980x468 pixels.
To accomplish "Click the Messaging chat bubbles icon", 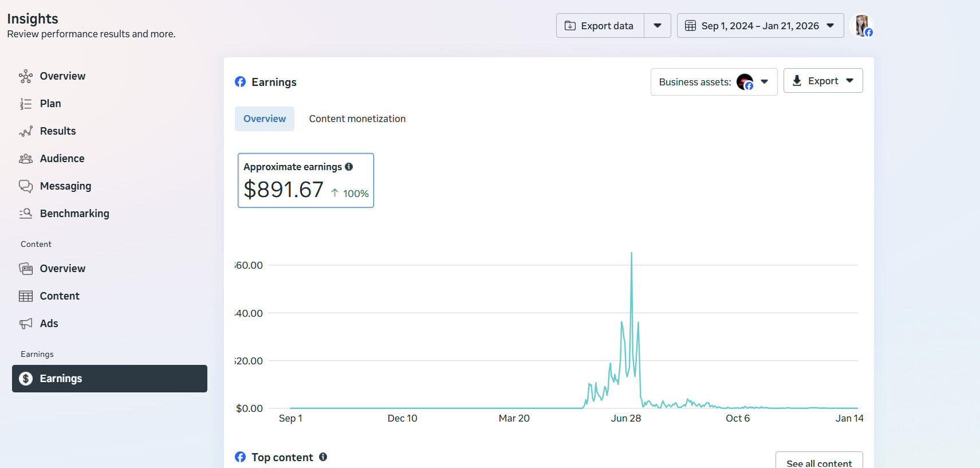I will [26, 186].
